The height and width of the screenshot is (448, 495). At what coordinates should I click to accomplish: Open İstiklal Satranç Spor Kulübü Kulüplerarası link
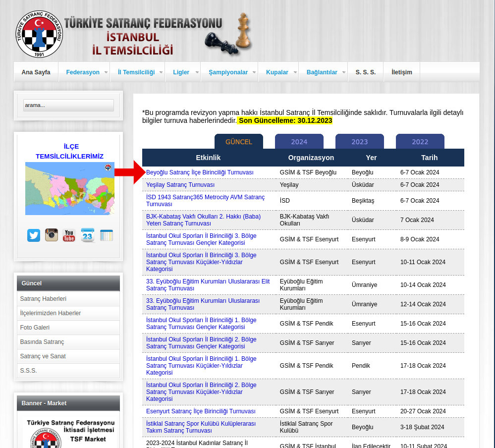click(x=201, y=427)
